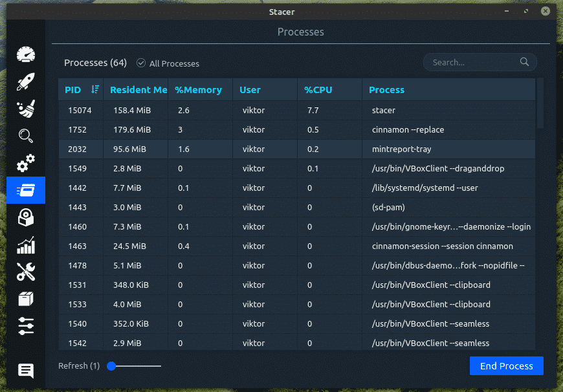Open Services gears icon

tap(26, 163)
